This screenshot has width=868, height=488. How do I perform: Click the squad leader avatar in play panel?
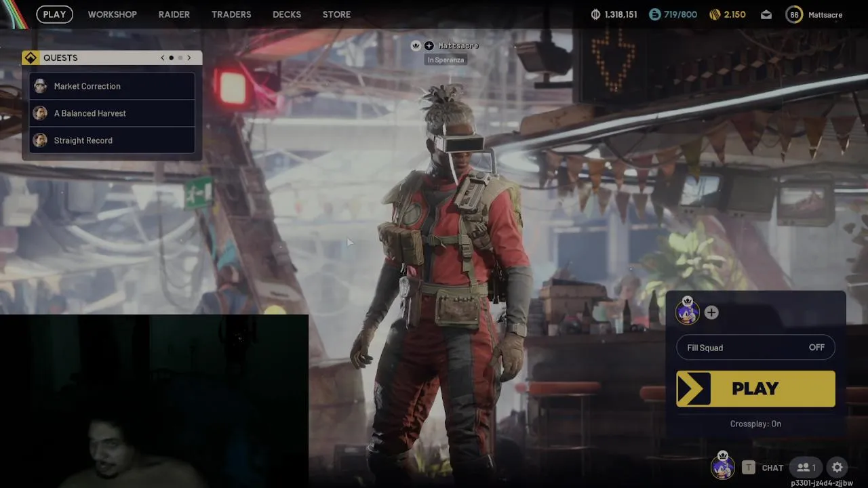(687, 311)
